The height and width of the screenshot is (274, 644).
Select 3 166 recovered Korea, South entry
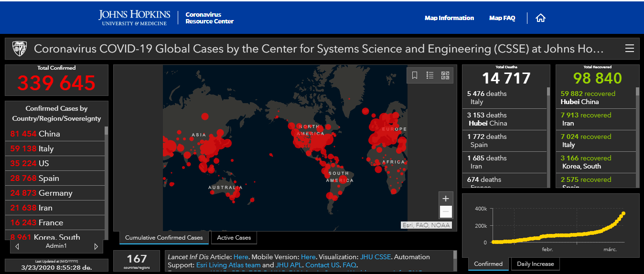click(x=596, y=162)
